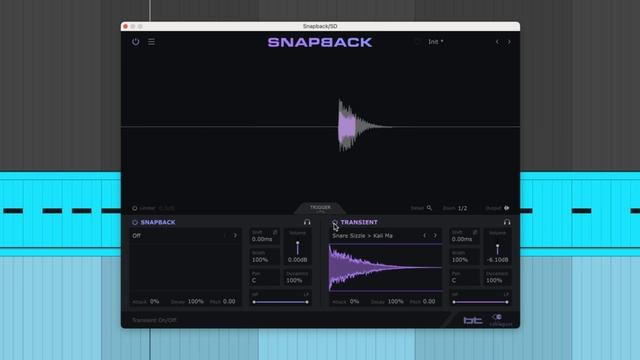
Task: Click the Transient Shift 0.00ms value
Action: point(462,239)
